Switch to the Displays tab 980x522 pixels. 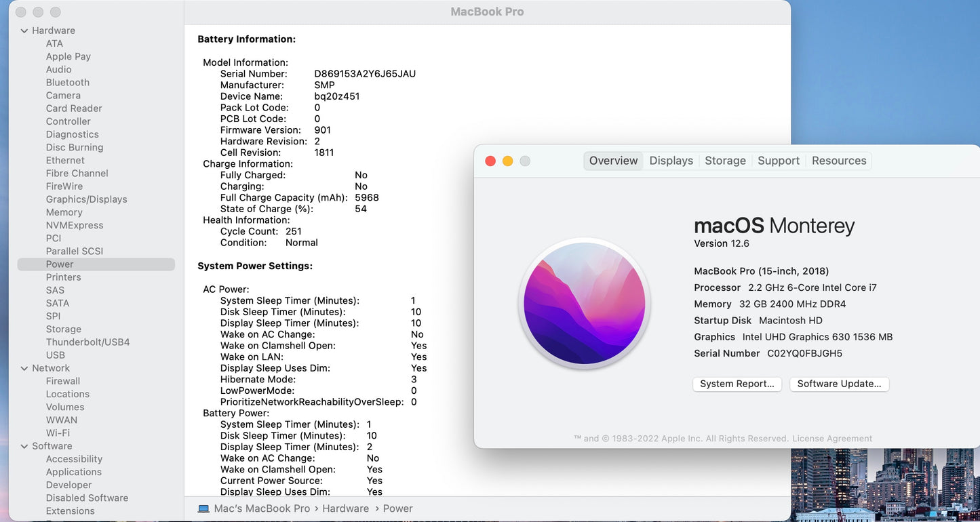[x=671, y=161]
